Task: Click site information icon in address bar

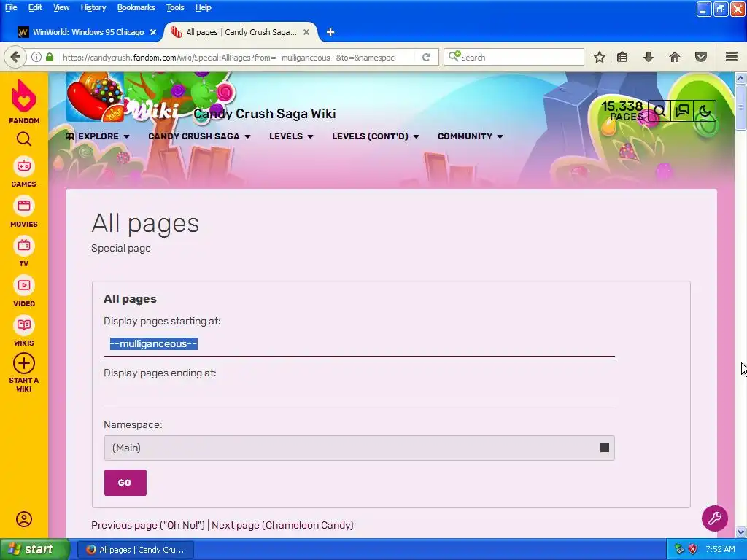Action: click(36, 57)
